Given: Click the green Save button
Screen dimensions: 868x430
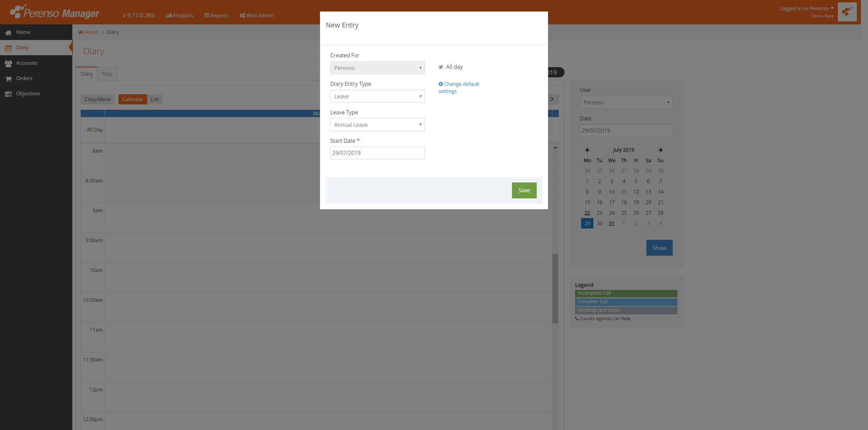Looking at the screenshot, I should (x=524, y=190).
